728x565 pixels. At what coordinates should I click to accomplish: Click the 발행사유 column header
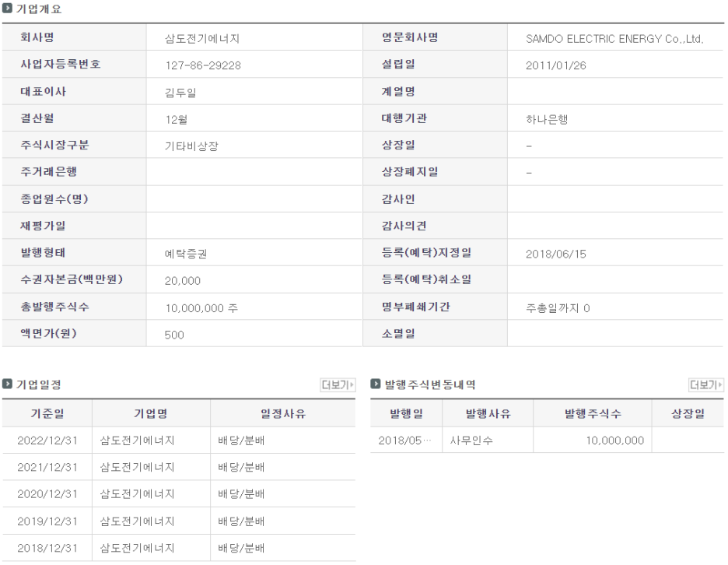[488, 413]
